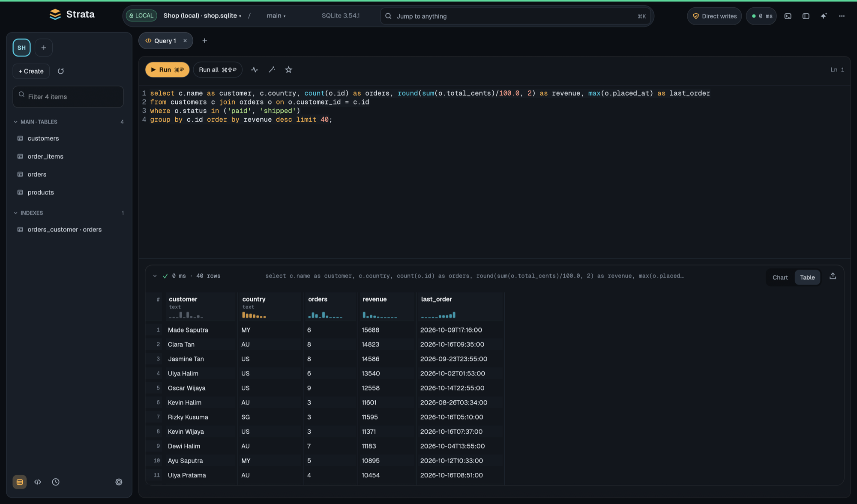Refresh the schema list
857x504 pixels.
pyautogui.click(x=61, y=71)
